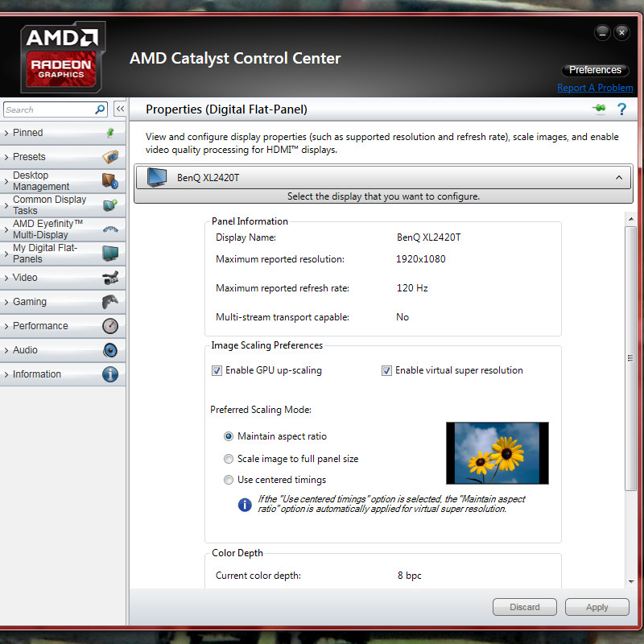The width and height of the screenshot is (644, 644).
Task: Open the Preferences button
Action: [x=595, y=70]
